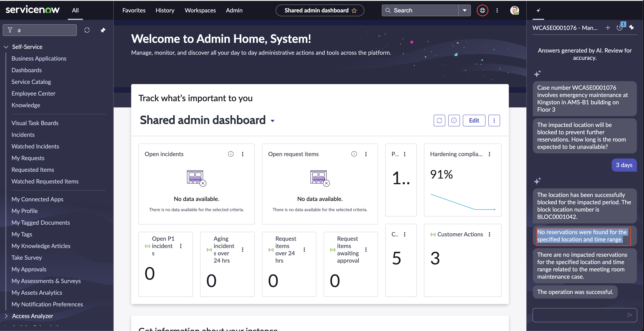The width and height of the screenshot is (644, 331).
Task: Open My Requests module
Action: click(28, 158)
